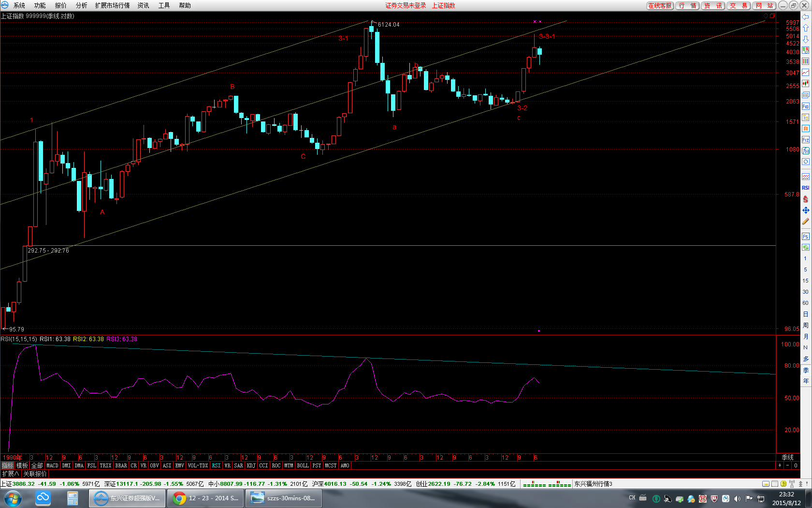Click the red S dollar icon in sidebar
The image size is (812, 508).
[x=806, y=199]
